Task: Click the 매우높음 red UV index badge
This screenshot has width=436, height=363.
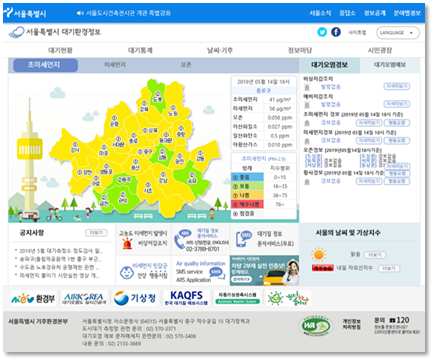Action: [322, 268]
